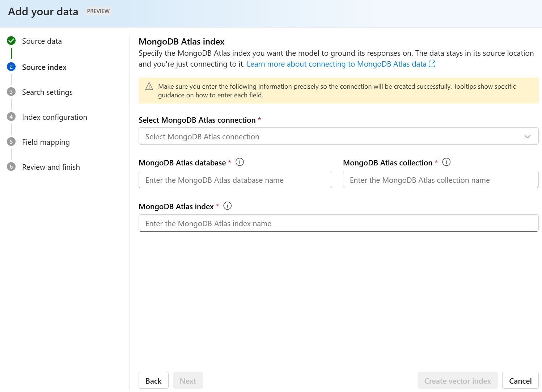Open the Index configuration step
Image resolution: width=542 pixels, height=392 pixels.
55,117
